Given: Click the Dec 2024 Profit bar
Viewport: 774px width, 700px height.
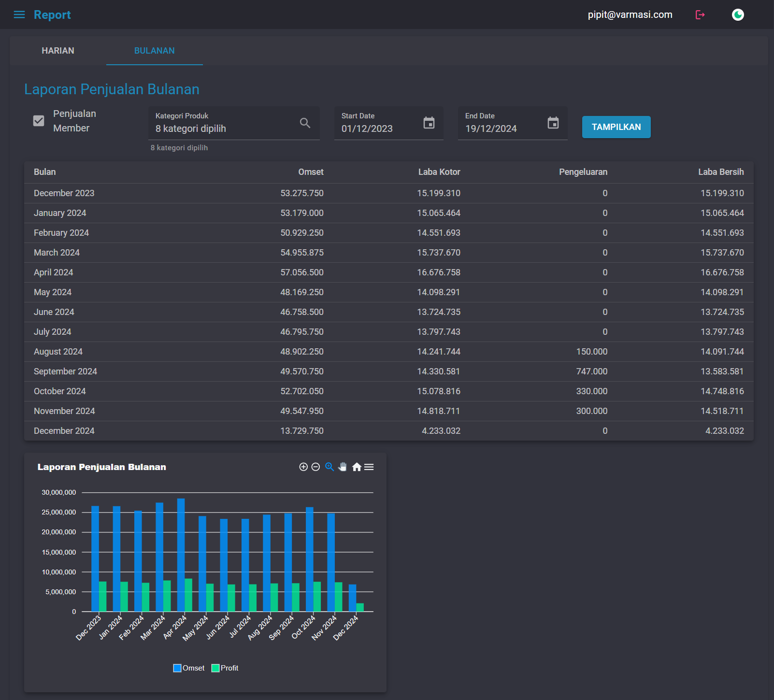Looking at the screenshot, I should point(360,607).
